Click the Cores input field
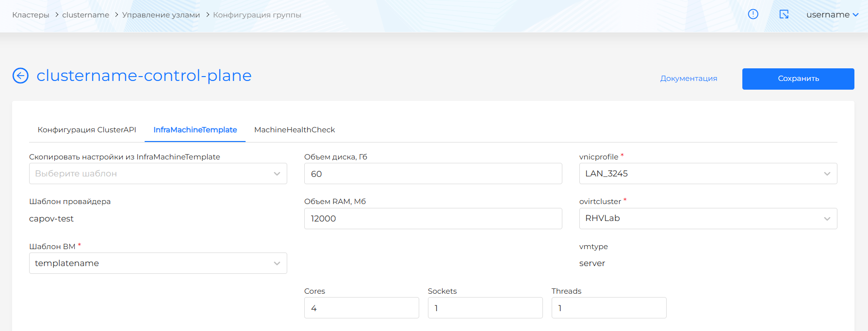 pos(361,308)
